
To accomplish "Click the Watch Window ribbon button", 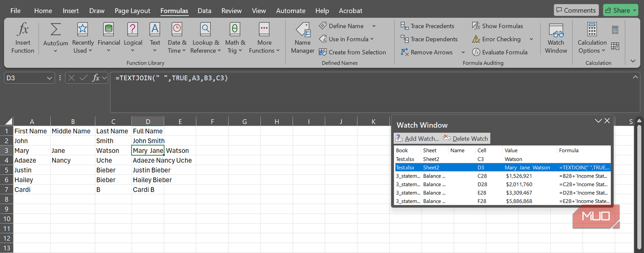I will coord(556,38).
